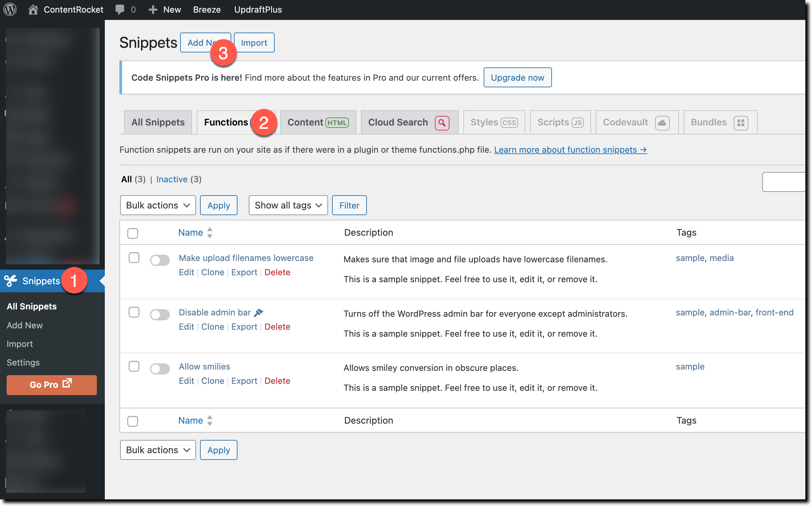
Task: Open the top Bulk actions dropdown
Action: pos(158,205)
